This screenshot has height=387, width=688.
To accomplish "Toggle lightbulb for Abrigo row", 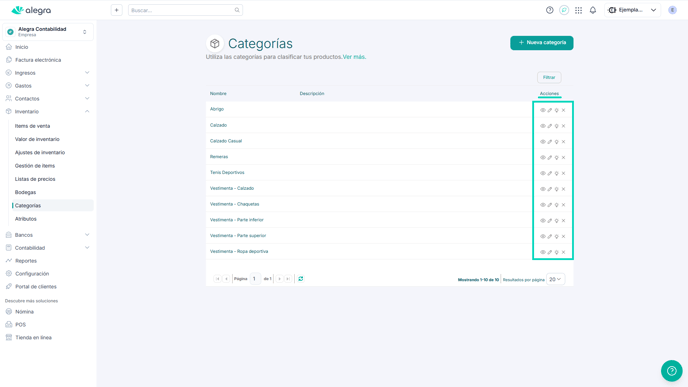I will [x=556, y=110].
